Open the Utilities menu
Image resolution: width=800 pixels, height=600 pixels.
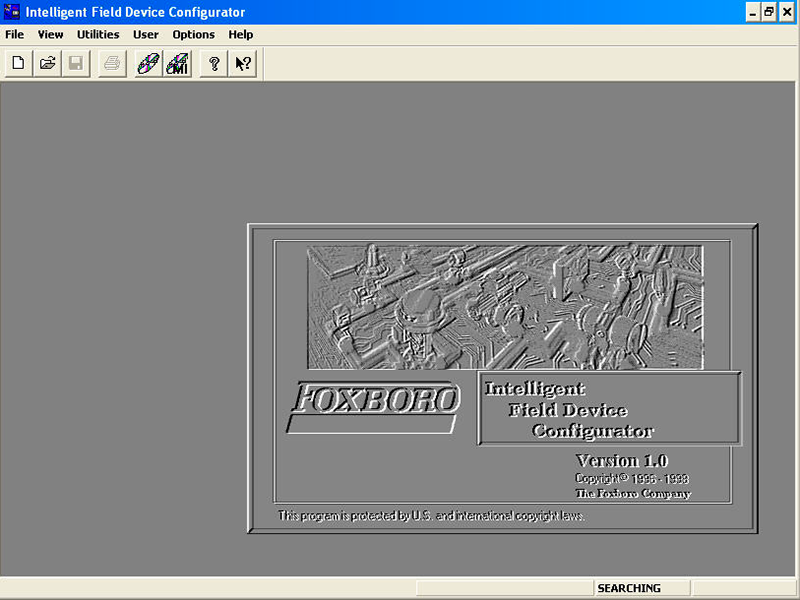pos(98,34)
